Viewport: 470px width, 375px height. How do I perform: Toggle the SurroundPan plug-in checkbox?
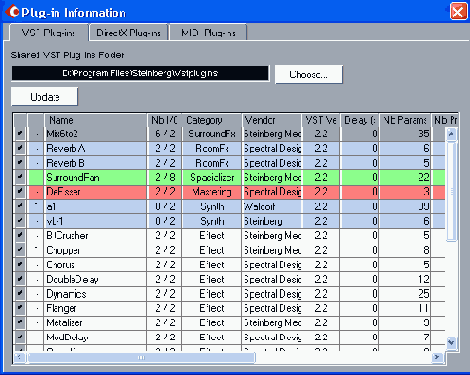pyautogui.click(x=20, y=177)
